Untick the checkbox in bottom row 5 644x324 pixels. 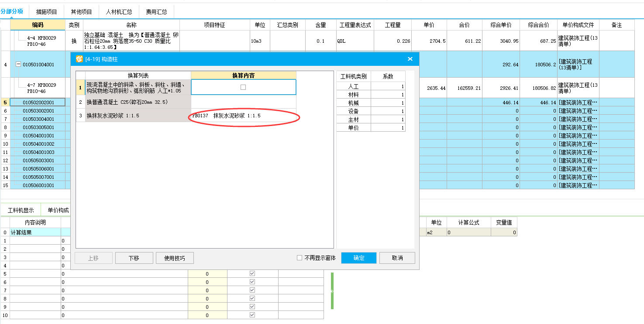pyautogui.click(x=252, y=273)
